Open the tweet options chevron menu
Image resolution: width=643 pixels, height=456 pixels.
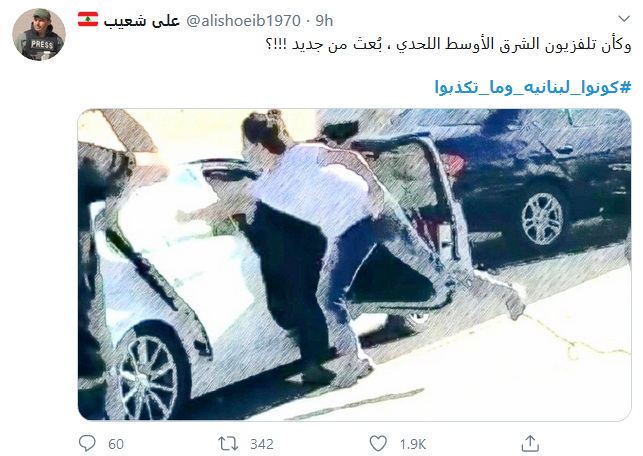(624, 19)
